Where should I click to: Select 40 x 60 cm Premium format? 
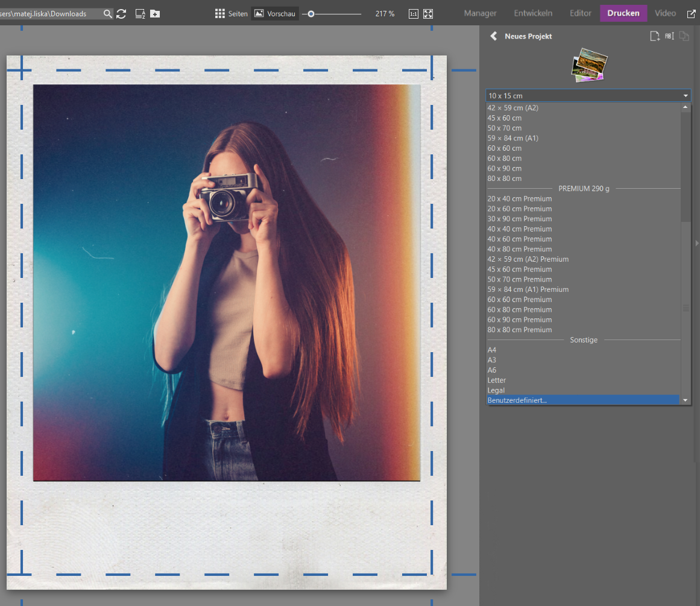pyautogui.click(x=520, y=239)
